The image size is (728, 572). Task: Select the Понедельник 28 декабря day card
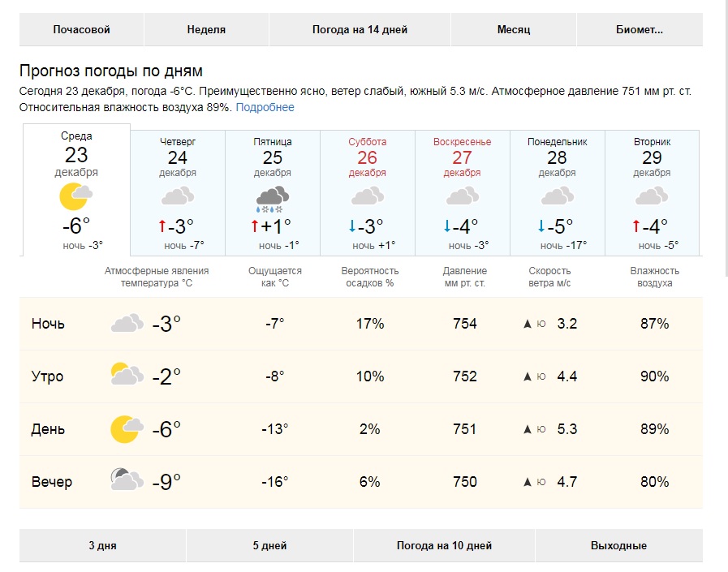pos(557,193)
